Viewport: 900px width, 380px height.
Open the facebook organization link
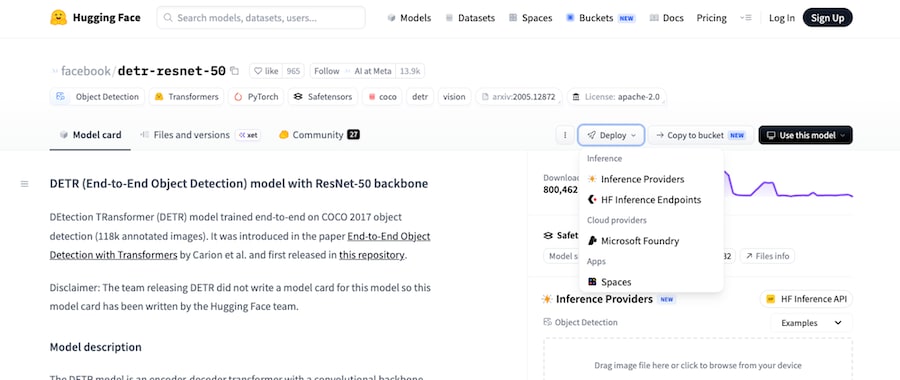click(x=86, y=71)
